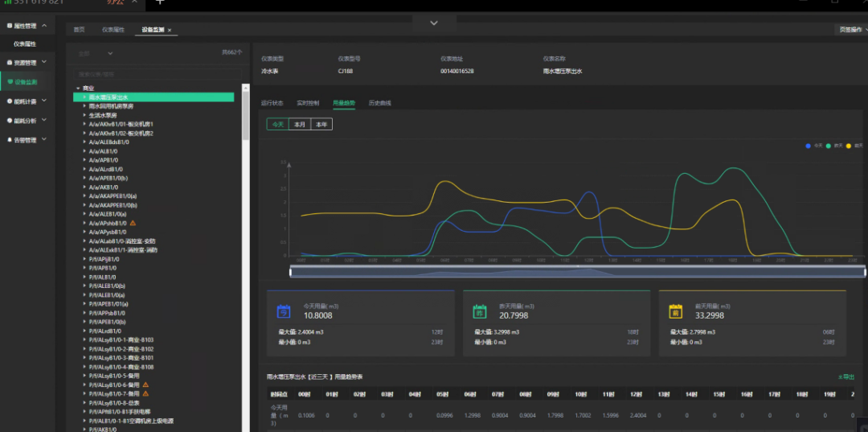Click the 属性管理 sidebar menu icon
This screenshot has width=868, height=432.
pyautogui.click(x=10, y=26)
